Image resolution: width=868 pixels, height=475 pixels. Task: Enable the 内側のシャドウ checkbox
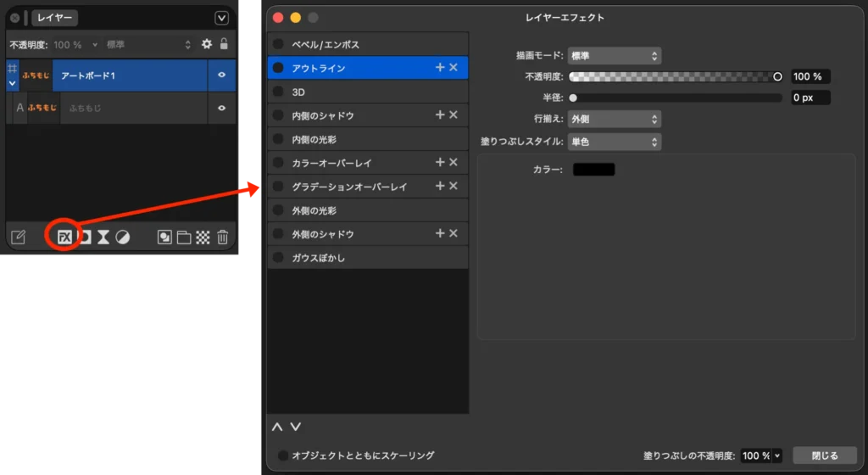pos(278,115)
